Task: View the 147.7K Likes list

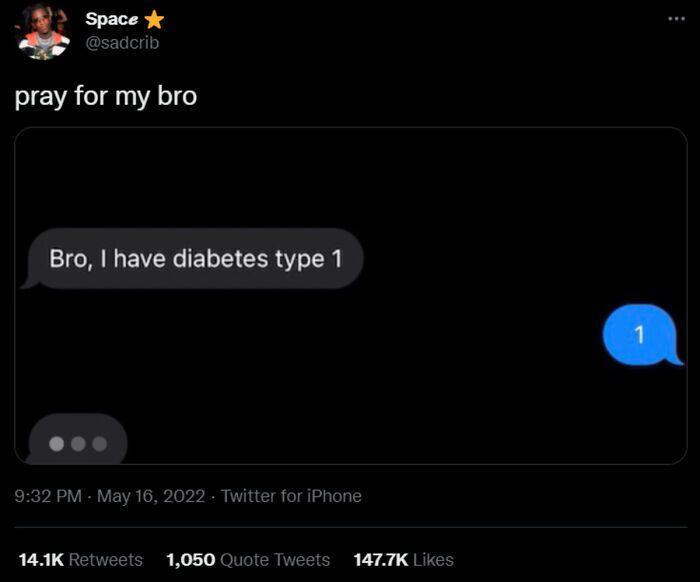Action: coord(404,560)
